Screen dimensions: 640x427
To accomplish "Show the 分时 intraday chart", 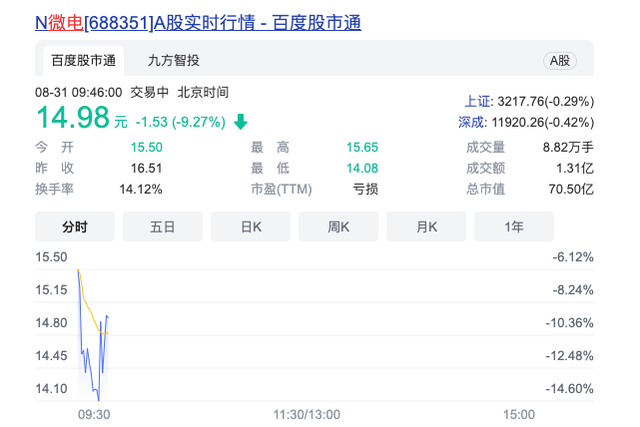I will click(x=75, y=227).
